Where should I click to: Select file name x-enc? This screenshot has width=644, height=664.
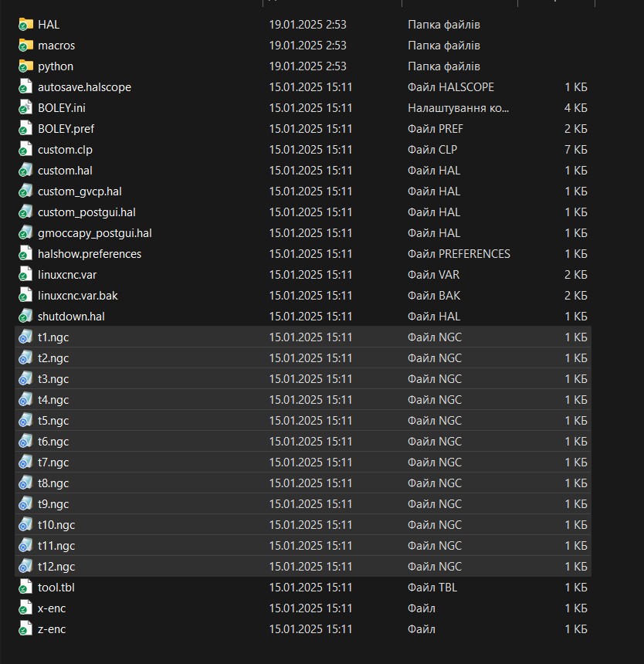pos(51,608)
